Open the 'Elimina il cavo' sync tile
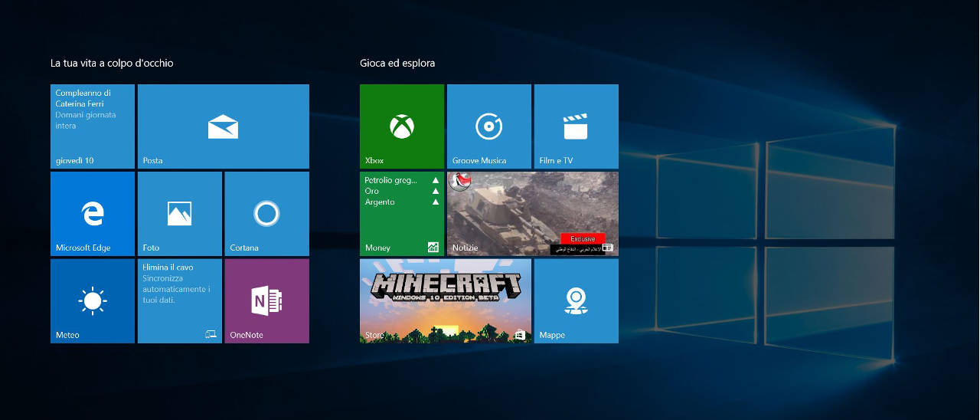 [180, 301]
